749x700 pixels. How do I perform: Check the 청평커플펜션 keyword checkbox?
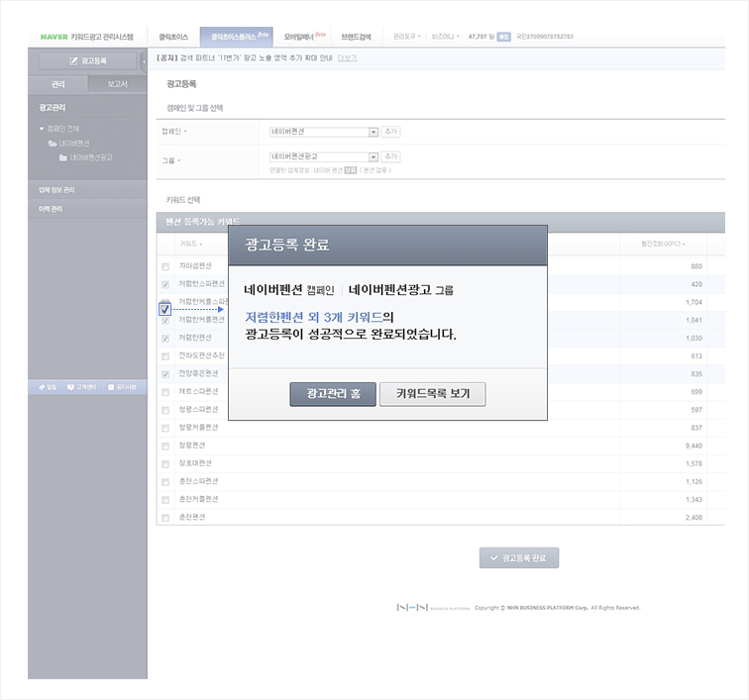(x=165, y=428)
